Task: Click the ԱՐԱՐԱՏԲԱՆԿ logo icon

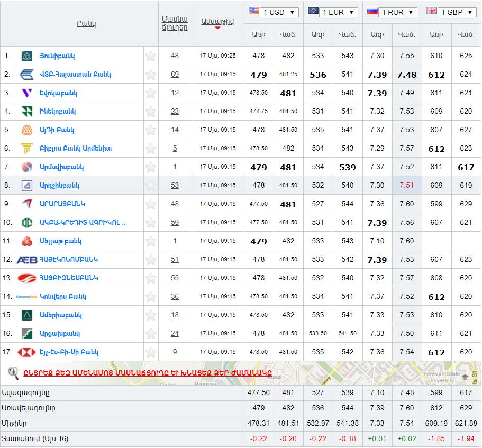Action: click(x=27, y=204)
